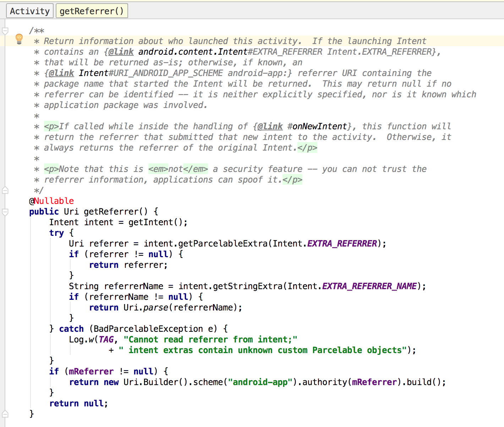504x427 pixels.
Task: Select the Activity breadcrumb
Action: pyautogui.click(x=30, y=11)
